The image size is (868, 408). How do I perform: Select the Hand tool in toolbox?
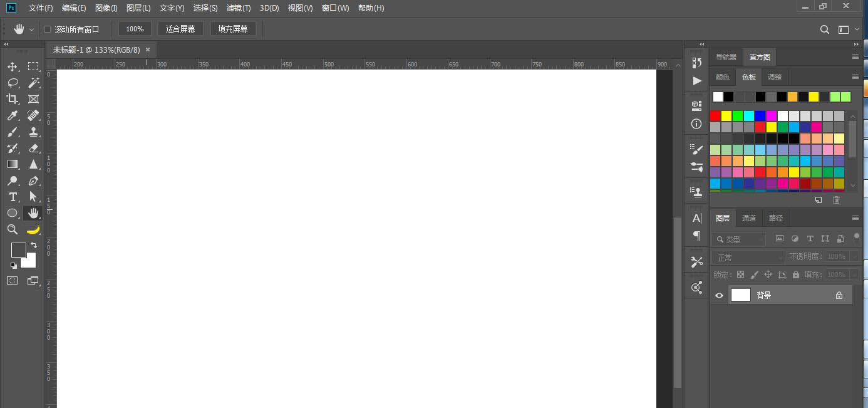click(33, 213)
